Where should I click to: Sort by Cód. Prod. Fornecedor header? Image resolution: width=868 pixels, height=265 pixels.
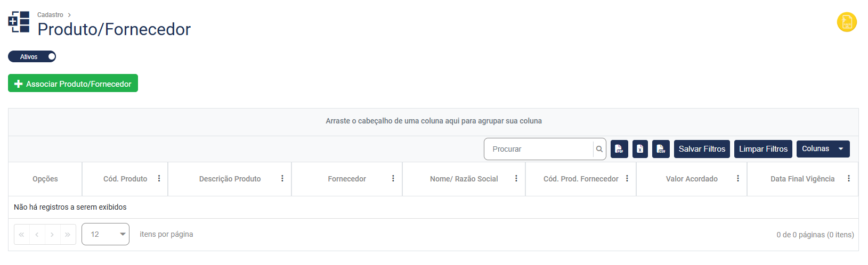(581, 179)
